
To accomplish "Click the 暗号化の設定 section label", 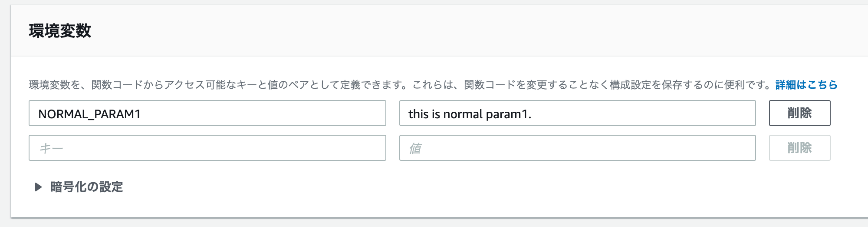I will coord(87,187).
